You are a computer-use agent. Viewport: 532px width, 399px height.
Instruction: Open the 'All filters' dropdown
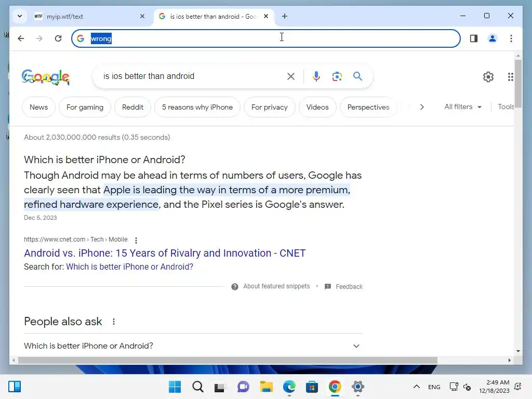pyautogui.click(x=463, y=107)
